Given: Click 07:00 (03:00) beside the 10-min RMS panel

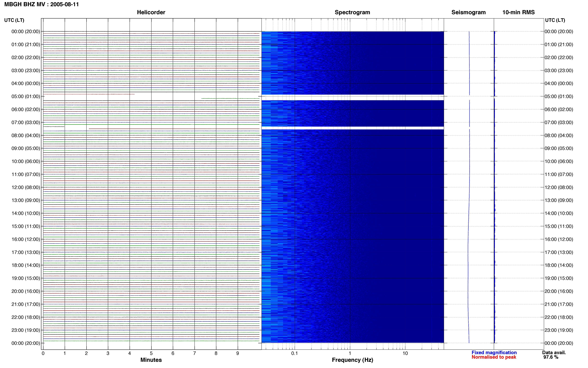Looking at the screenshot, I should click(559, 122).
